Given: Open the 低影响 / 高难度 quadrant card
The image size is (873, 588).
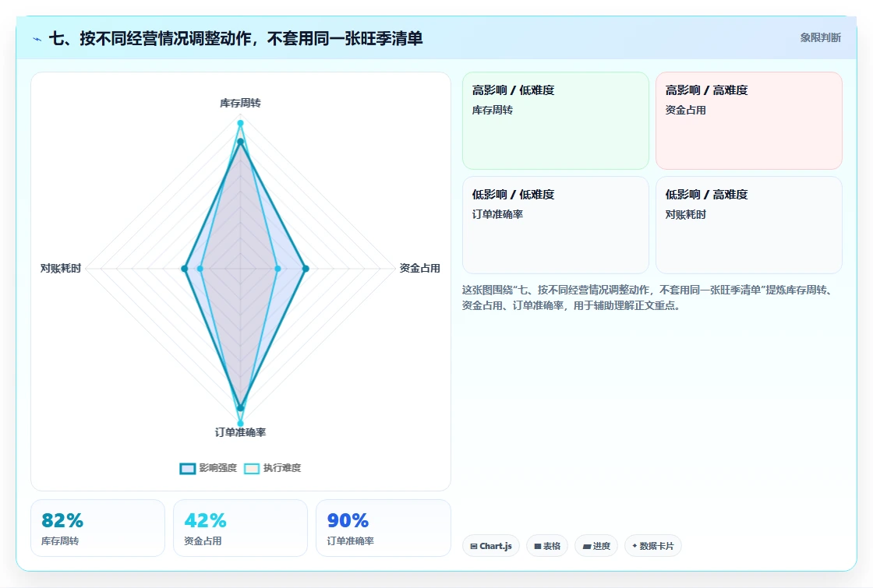Looking at the screenshot, I should coord(749,225).
